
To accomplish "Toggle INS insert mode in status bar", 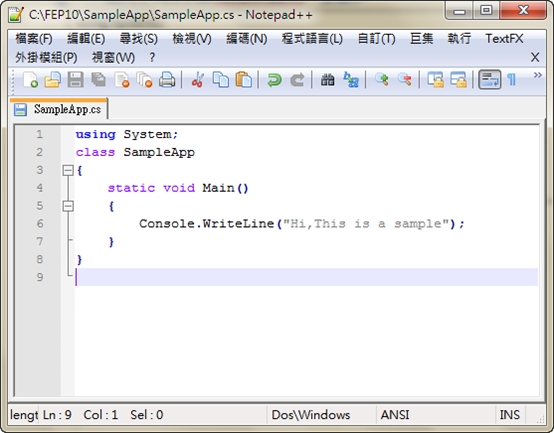I will (x=509, y=415).
